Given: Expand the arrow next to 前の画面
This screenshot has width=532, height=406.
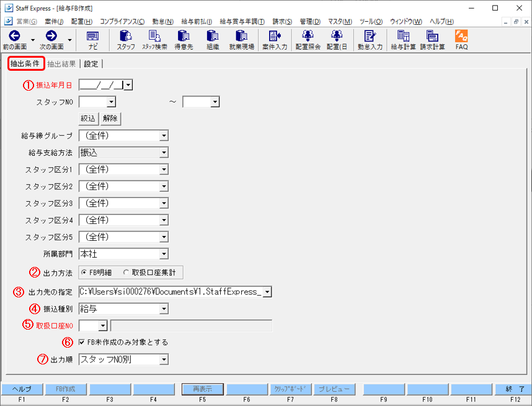Looking at the screenshot, I should (33, 40).
